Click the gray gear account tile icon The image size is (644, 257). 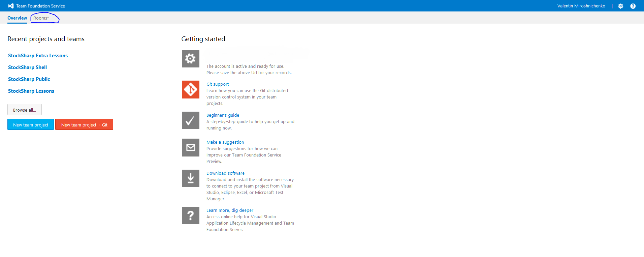click(191, 59)
